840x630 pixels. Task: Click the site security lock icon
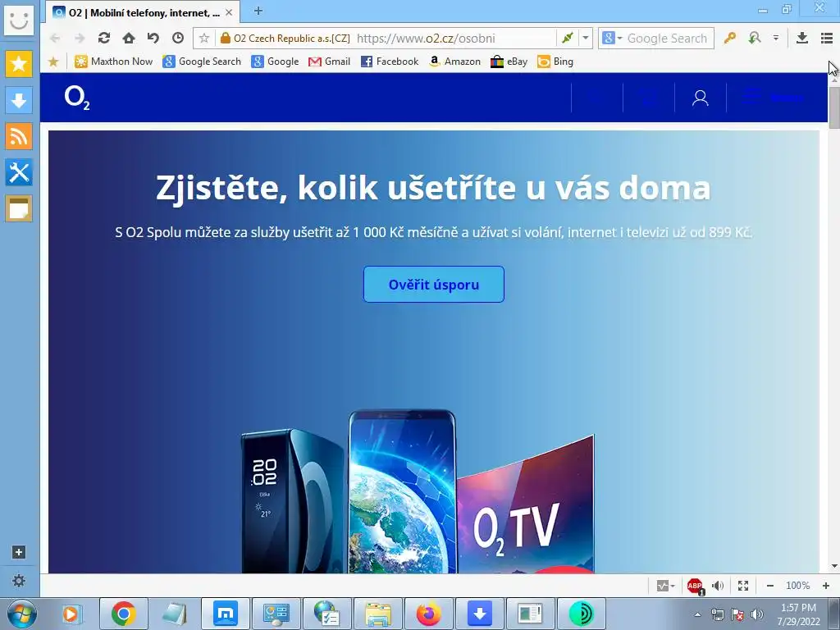tap(225, 38)
